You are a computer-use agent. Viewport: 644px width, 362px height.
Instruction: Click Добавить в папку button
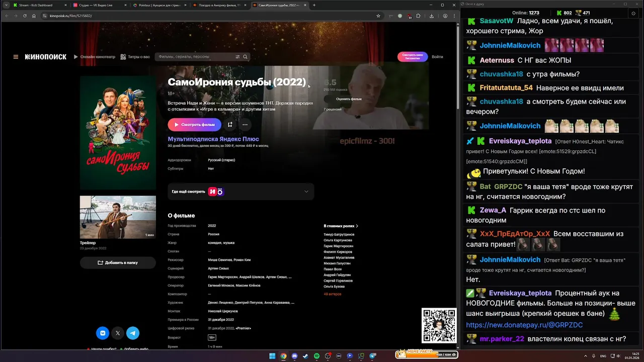click(118, 262)
